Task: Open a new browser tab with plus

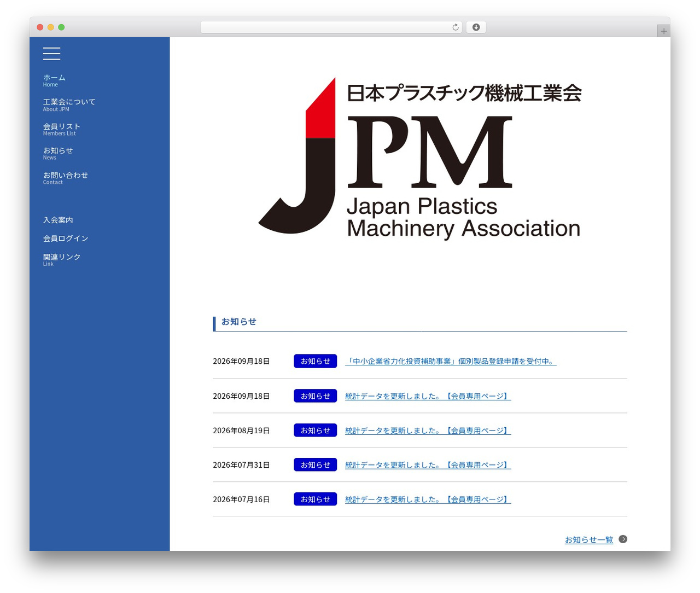Action: point(663,31)
